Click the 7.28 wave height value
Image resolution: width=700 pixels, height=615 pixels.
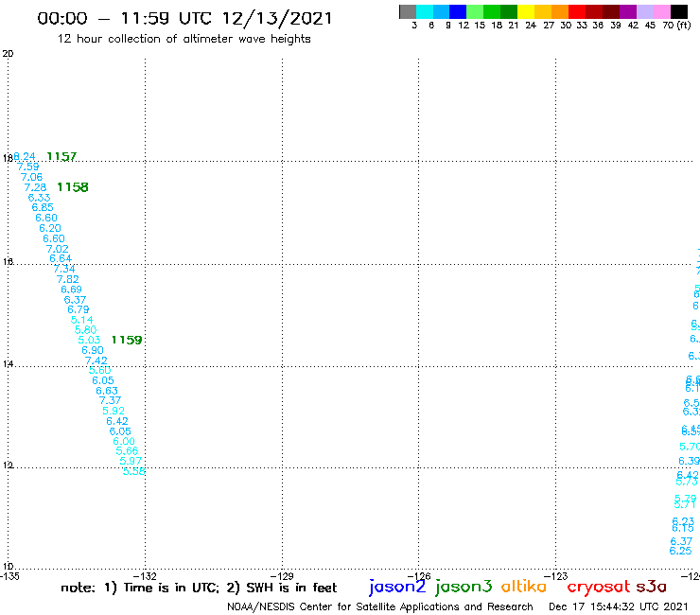(x=35, y=187)
